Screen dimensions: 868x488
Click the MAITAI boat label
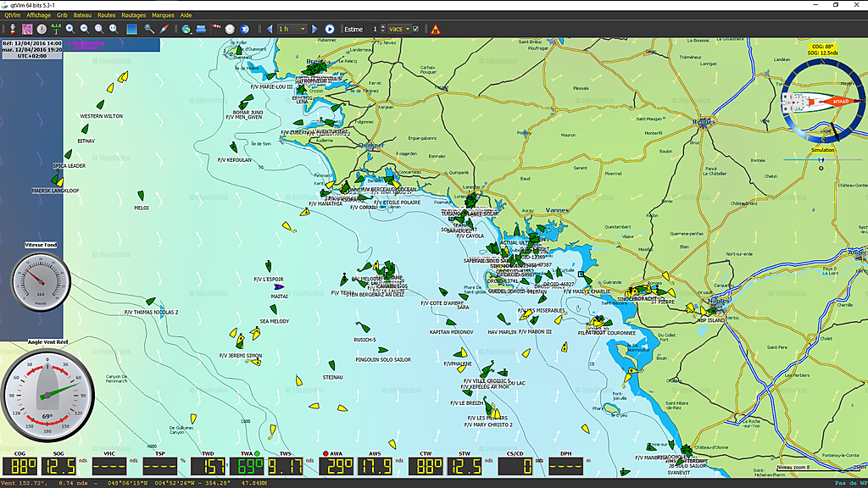(x=279, y=297)
